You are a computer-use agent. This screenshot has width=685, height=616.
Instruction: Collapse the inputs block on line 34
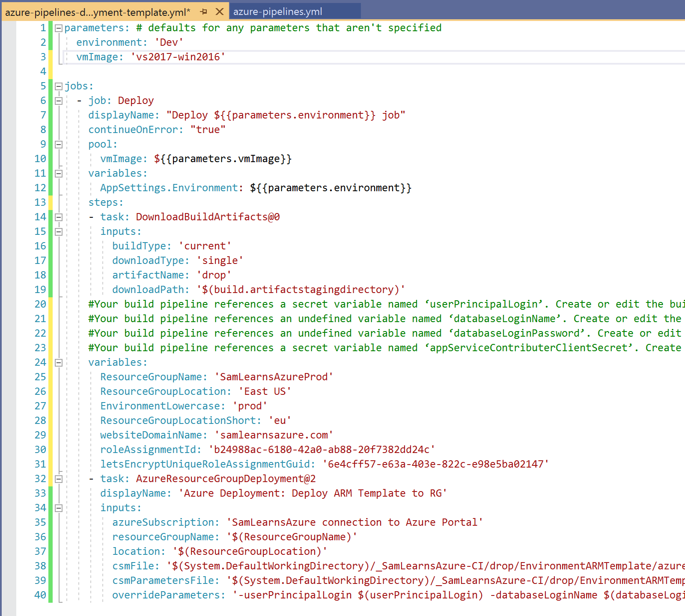tap(59, 508)
